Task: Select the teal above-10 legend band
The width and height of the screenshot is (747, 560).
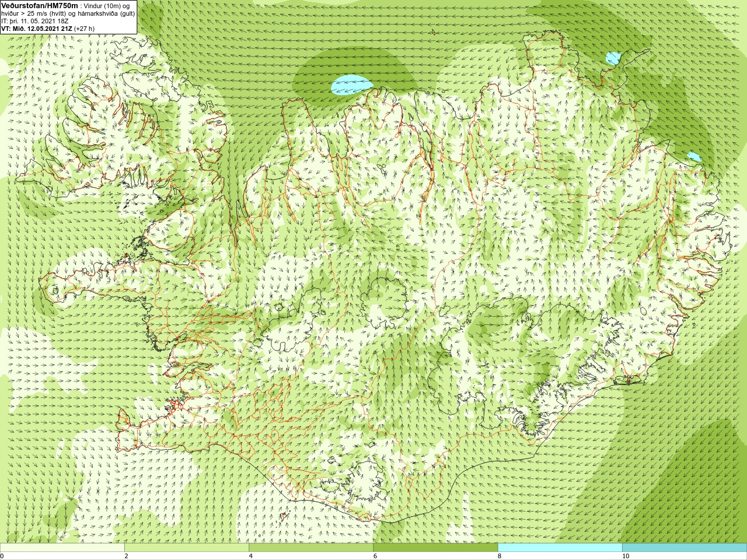Action: coord(685,548)
